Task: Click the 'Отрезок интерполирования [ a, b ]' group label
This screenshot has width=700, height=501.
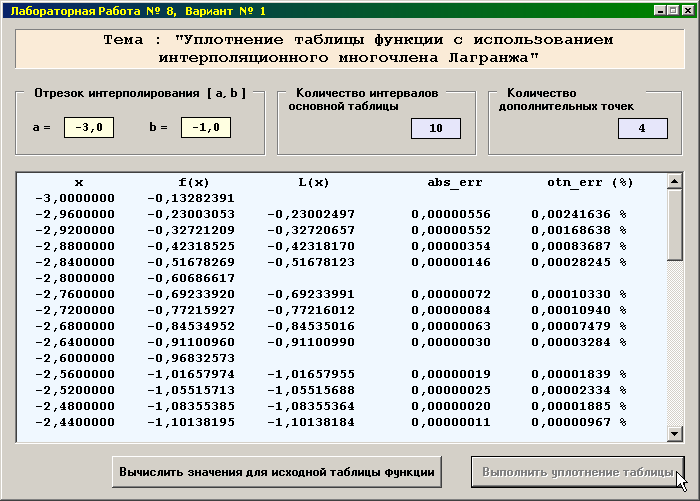Action: (140, 93)
